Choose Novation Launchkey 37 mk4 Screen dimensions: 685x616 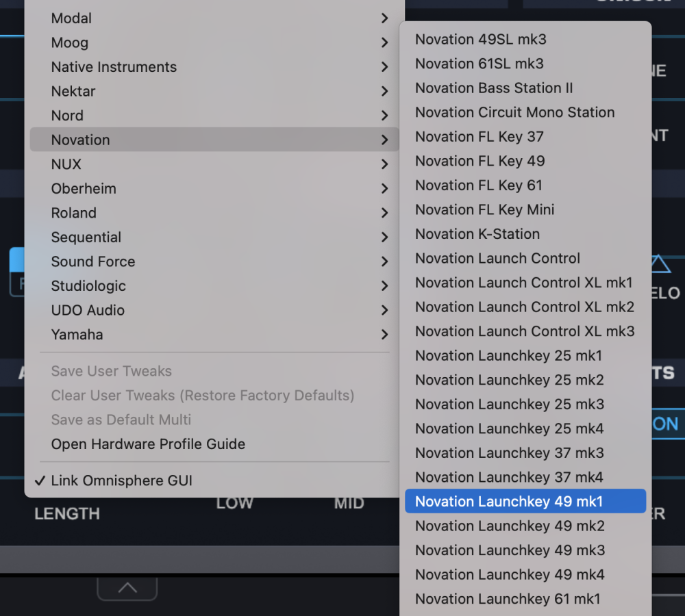509,477
